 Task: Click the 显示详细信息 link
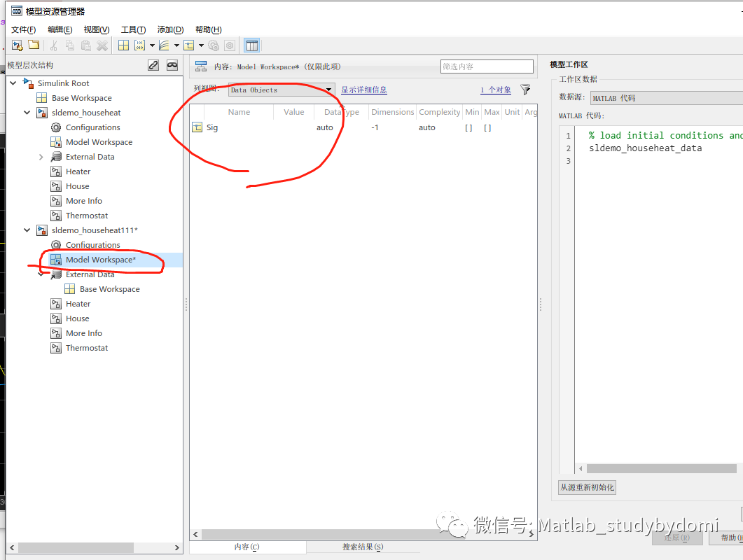[x=364, y=90]
